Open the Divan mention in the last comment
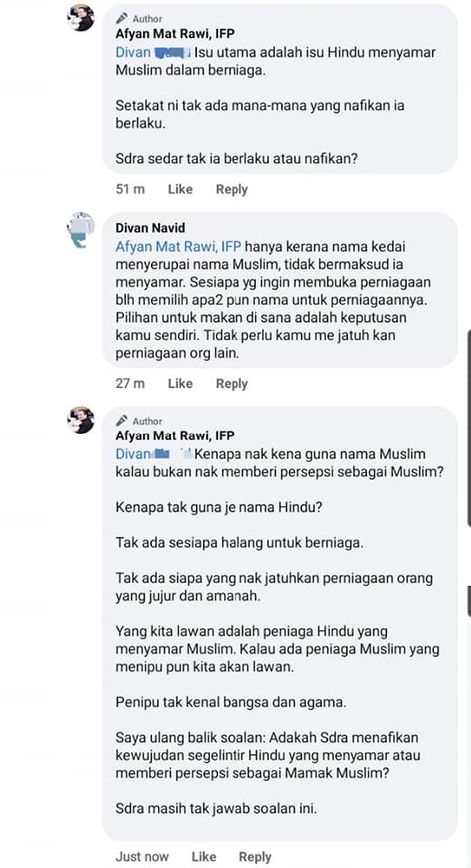471x868 pixels. 154,454
